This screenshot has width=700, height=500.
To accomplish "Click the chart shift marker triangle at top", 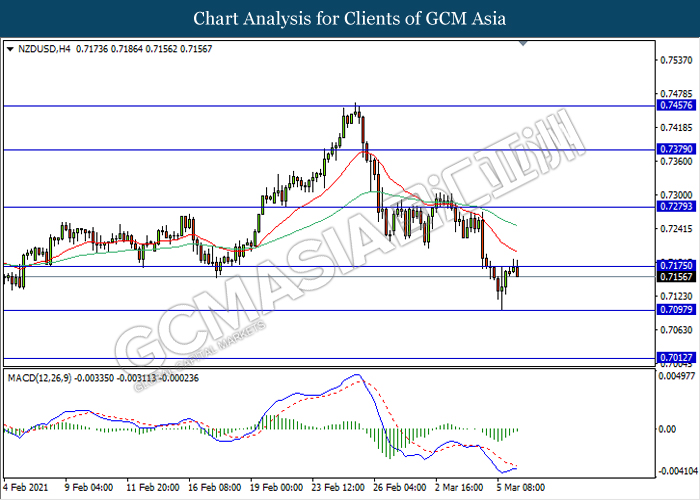I will tap(523, 44).
